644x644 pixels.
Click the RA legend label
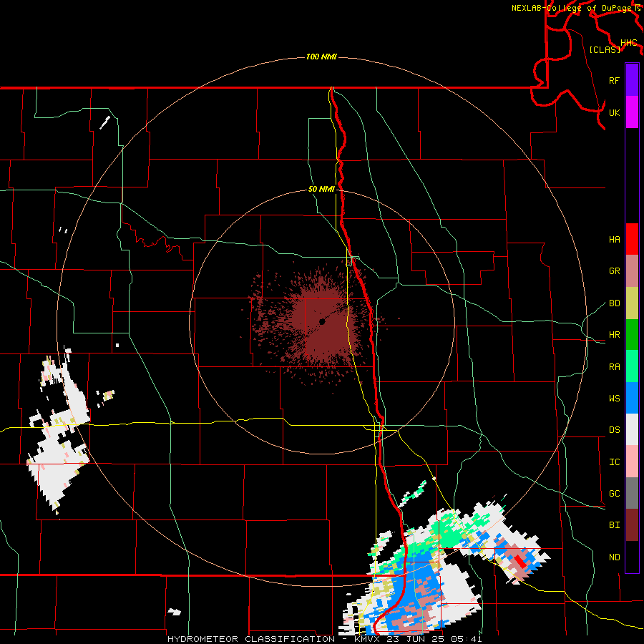tap(614, 367)
